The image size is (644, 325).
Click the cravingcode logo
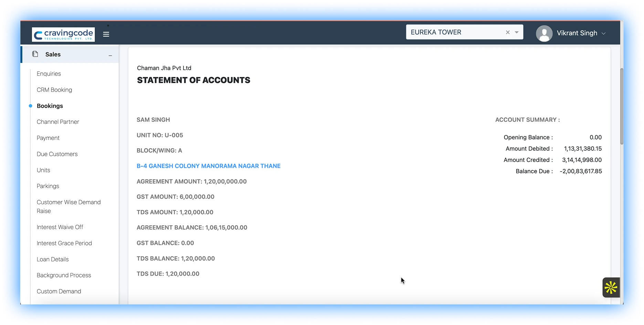pos(63,34)
